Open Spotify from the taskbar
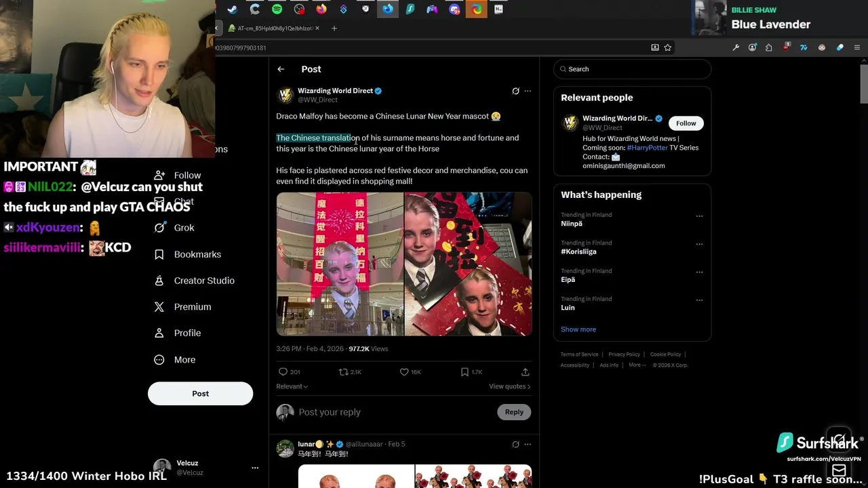The width and height of the screenshot is (868, 488). pos(277,9)
